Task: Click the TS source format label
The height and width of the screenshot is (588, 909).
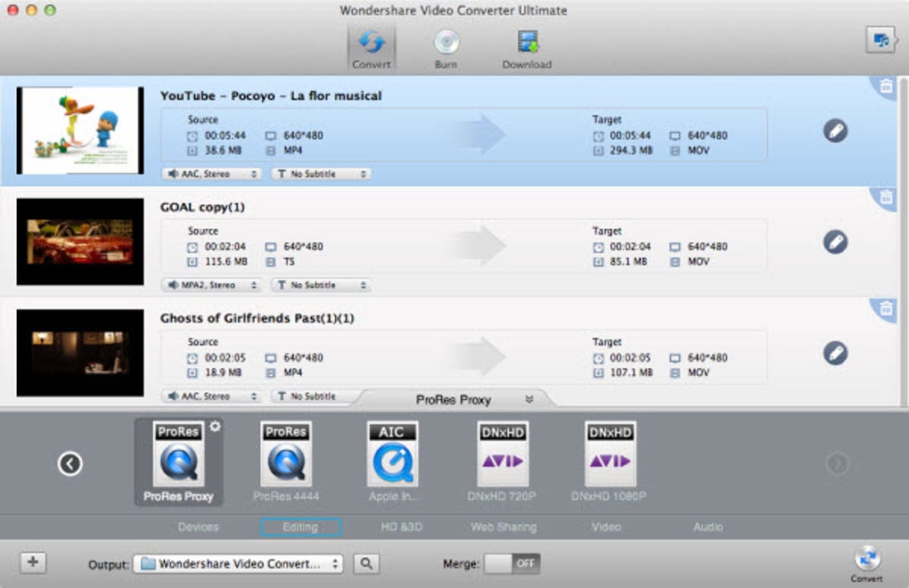Action: point(290,262)
